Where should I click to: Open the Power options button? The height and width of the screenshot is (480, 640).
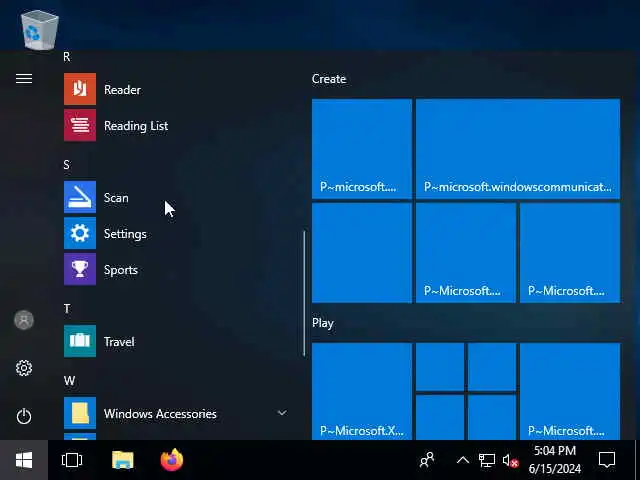click(24, 416)
